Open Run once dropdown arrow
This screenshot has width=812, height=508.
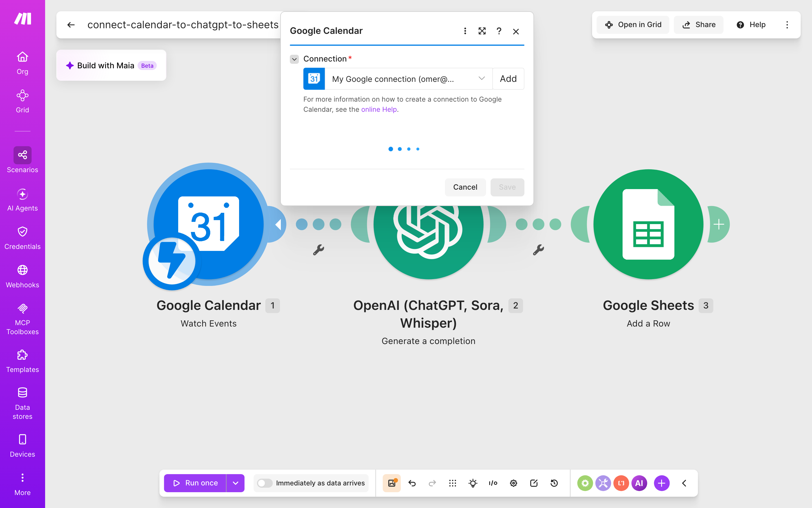(x=235, y=483)
